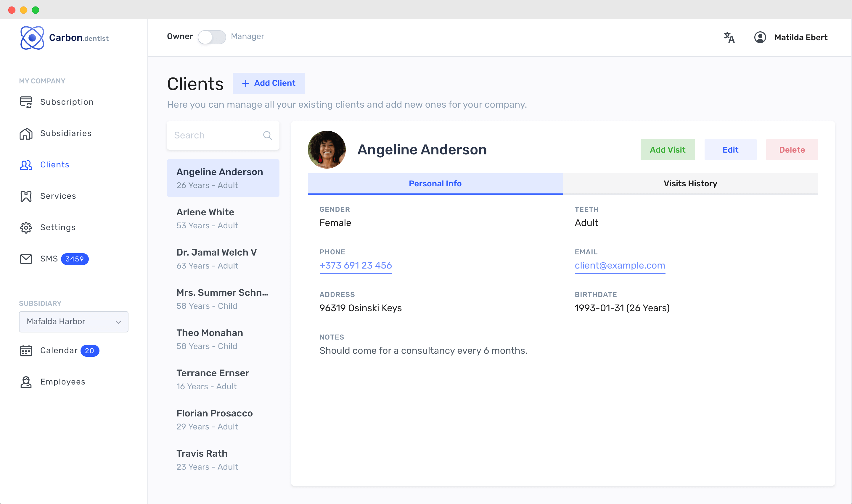Open Settings using the gear icon
The image size is (852, 504).
[26, 227]
